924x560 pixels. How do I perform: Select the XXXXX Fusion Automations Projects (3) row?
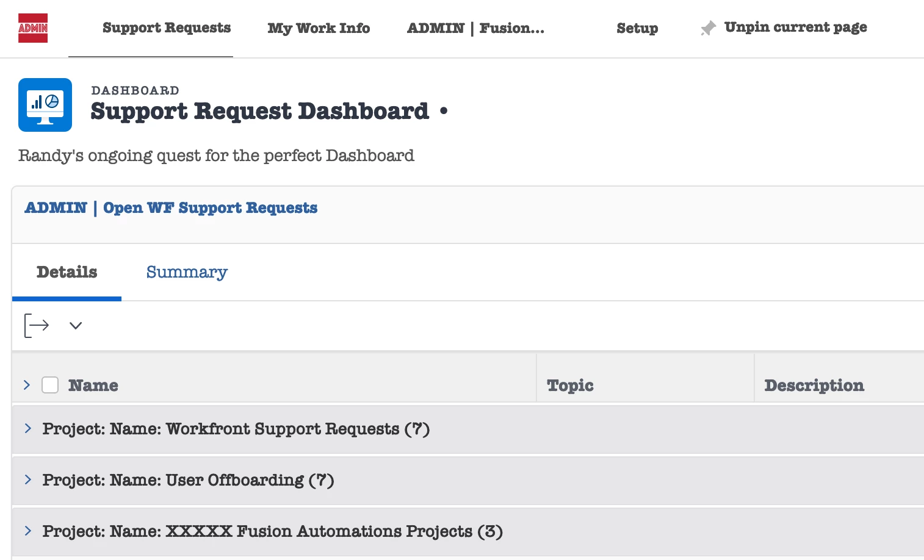[x=468, y=531]
